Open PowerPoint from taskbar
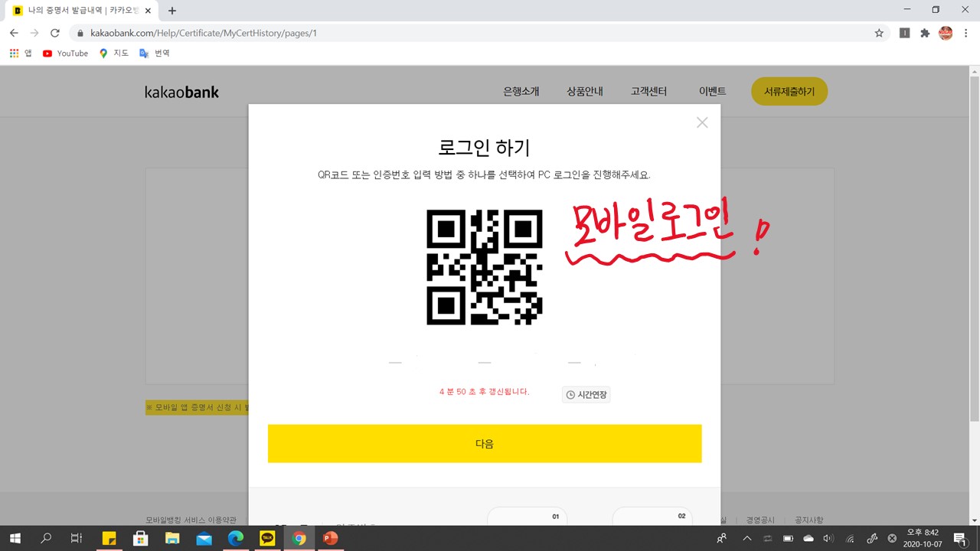Viewport: 980px width, 551px height. point(330,539)
